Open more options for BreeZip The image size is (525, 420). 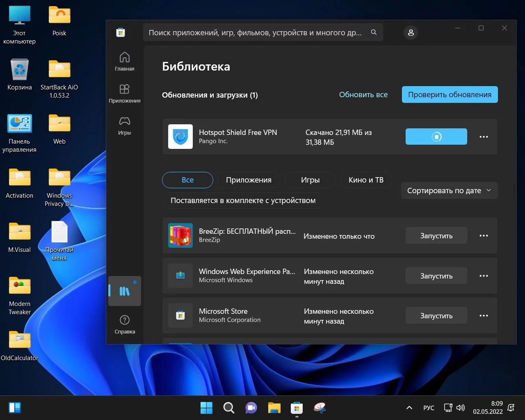pyautogui.click(x=484, y=236)
